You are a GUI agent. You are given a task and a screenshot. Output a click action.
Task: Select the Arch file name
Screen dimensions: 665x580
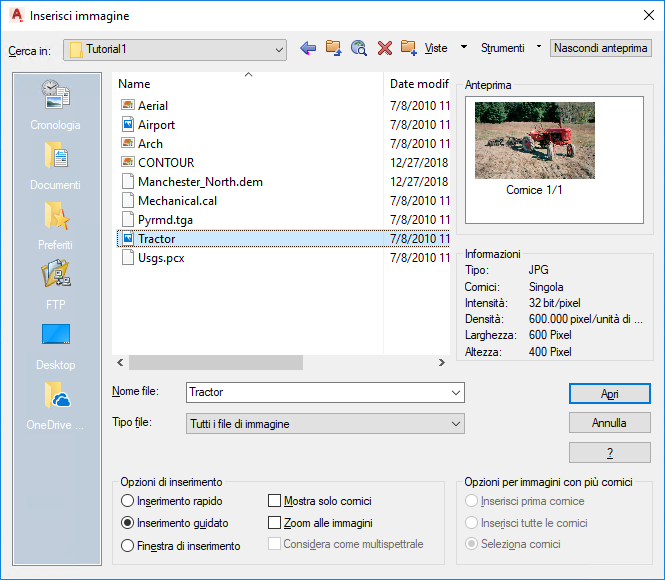pos(150,144)
